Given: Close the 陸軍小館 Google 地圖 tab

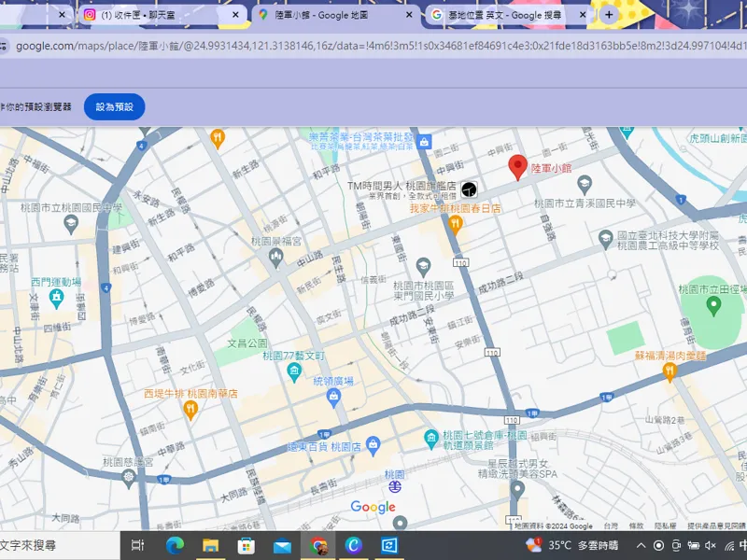Looking at the screenshot, I should [x=409, y=15].
